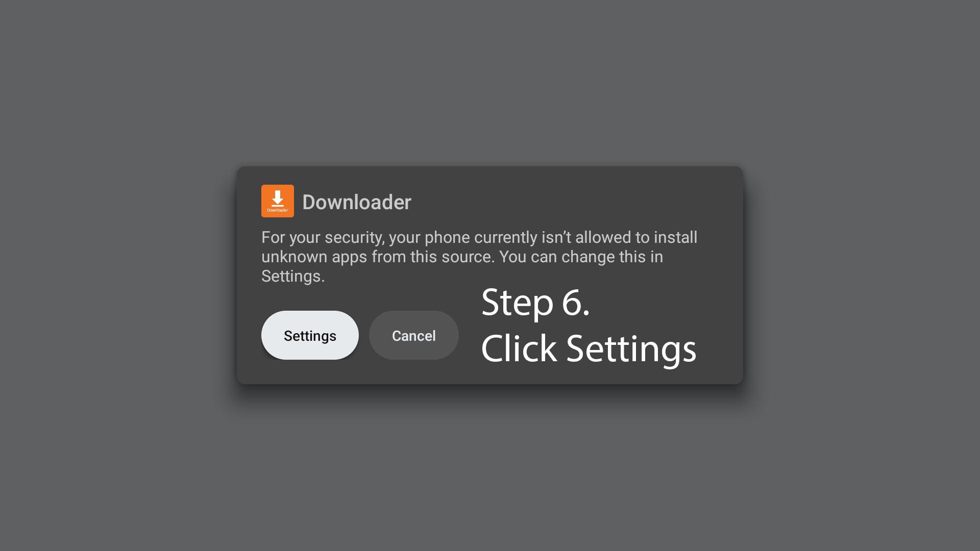980x551 pixels.
Task: Click the numeral 6 in the step caption
Action: coord(572,302)
